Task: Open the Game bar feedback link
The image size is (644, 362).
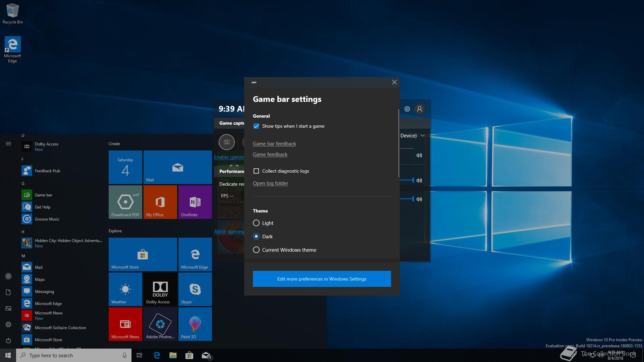Action: [274, 144]
